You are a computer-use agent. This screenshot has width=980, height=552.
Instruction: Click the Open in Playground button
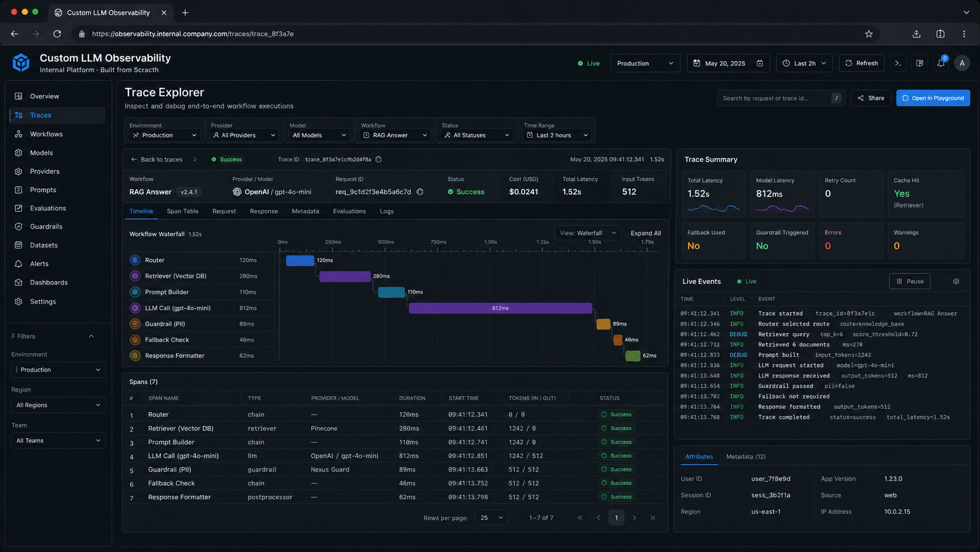click(933, 98)
